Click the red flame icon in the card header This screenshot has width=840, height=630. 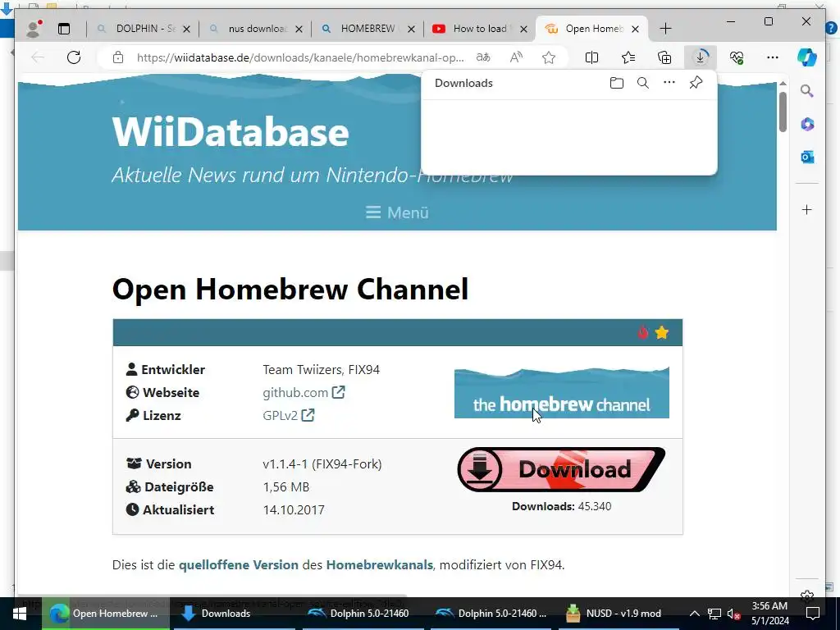click(x=643, y=333)
